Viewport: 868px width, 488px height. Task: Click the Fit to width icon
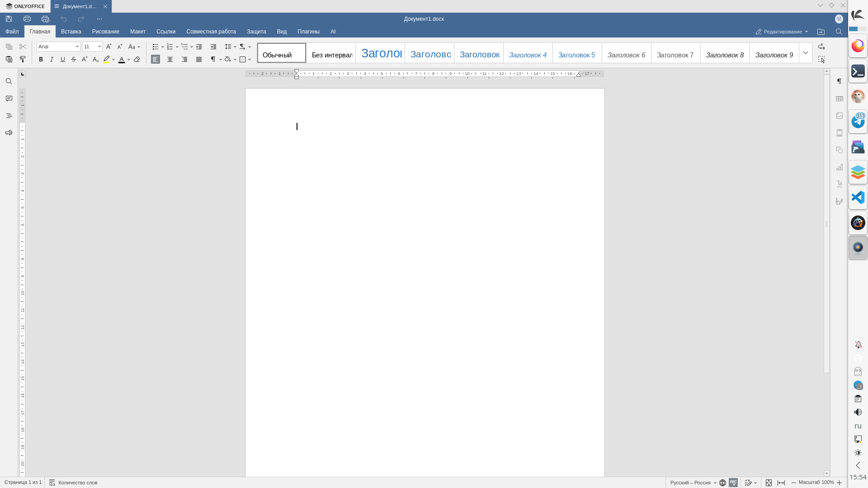[x=781, y=483]
